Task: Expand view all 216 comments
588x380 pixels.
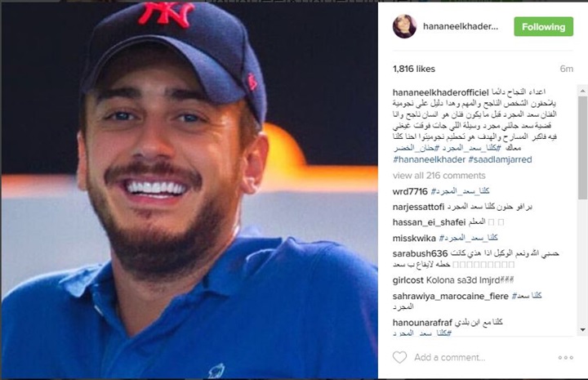Action: point(439,176)
